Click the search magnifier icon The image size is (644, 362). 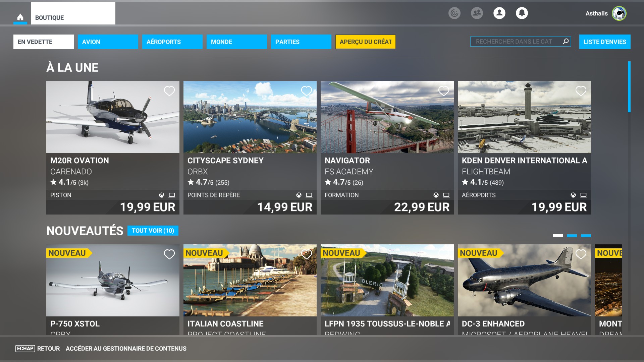[566, 41]
